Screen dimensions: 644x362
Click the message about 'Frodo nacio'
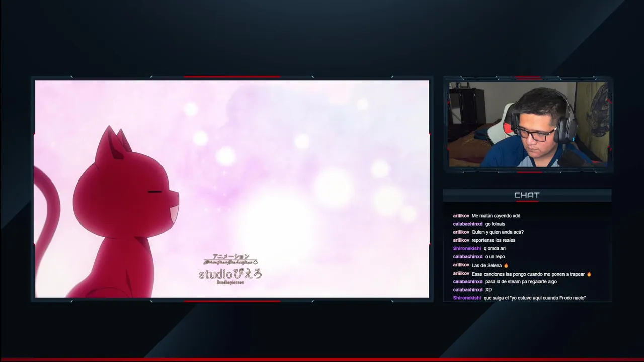(534, 298)
